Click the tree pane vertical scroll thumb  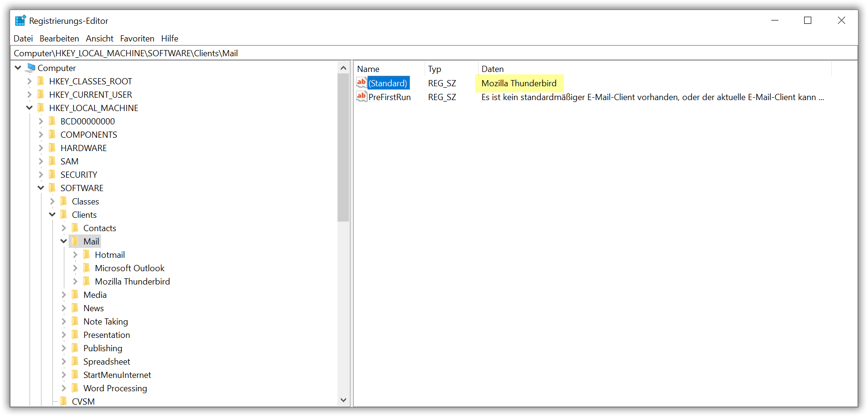click(x=343, y=148)
